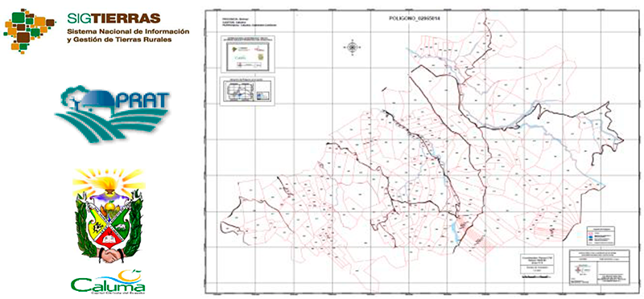Open the institutional logos box on map
Image resolution: width=644 pixels, height=299 pixels.
pyautogui.click(x=248, y=54)
